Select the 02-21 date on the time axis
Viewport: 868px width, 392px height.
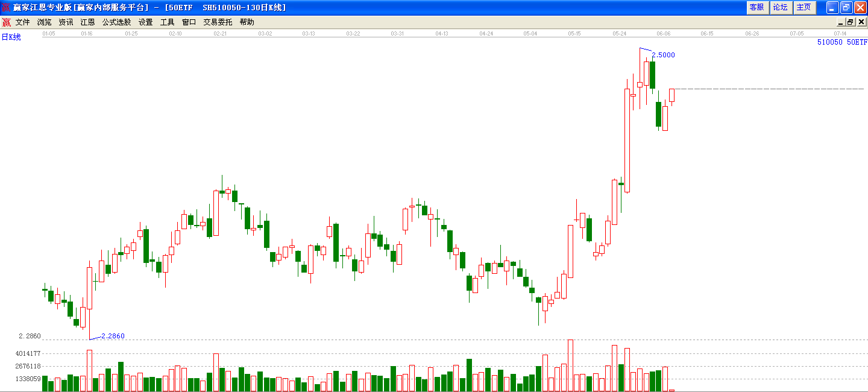220,34
